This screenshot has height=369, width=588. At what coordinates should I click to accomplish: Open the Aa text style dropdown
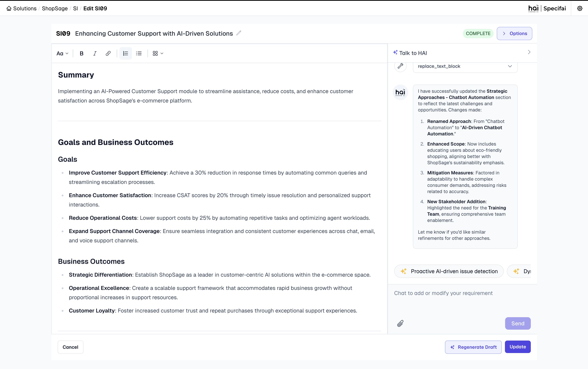coord(62,53)
